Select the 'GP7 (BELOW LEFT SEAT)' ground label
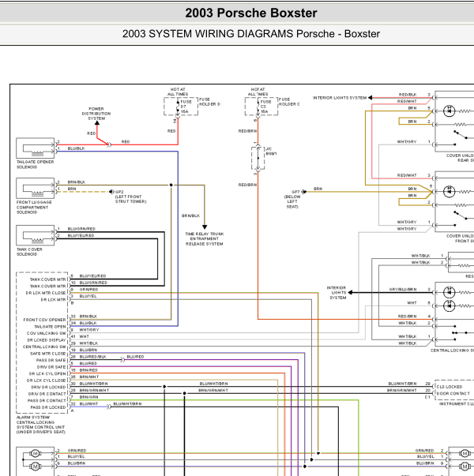 [x=292, y=199]
